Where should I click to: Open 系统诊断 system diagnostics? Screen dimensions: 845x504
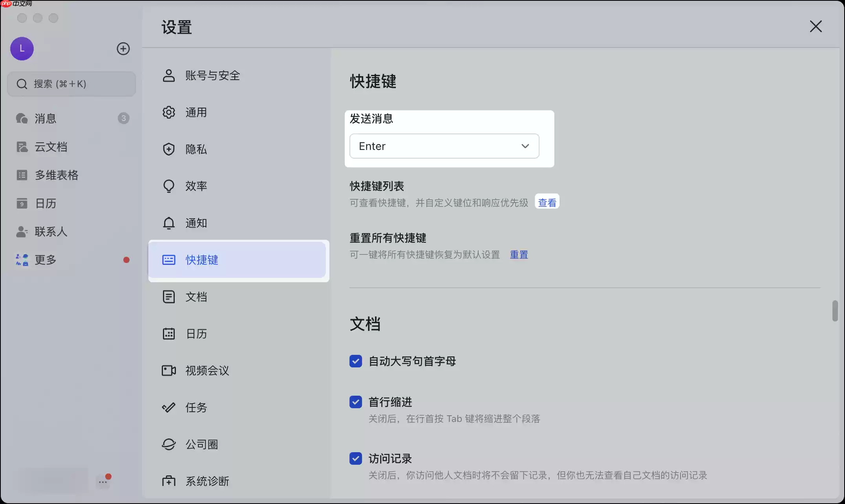pos(207,481)
